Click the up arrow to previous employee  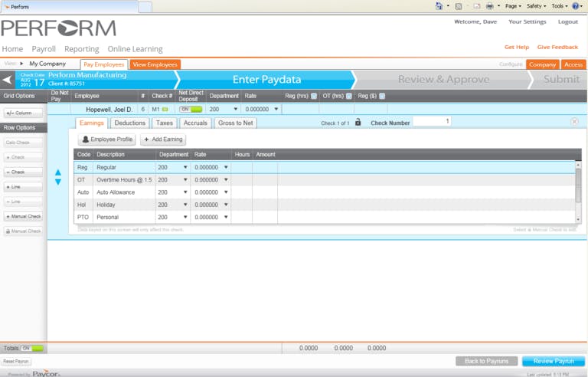pos(58,172)
